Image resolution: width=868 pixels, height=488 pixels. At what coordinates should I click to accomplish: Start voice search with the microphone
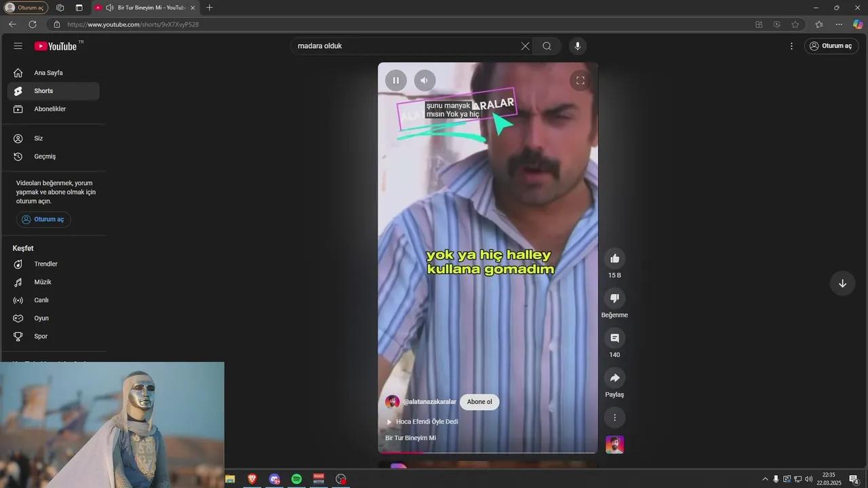[x=578, y=46]
